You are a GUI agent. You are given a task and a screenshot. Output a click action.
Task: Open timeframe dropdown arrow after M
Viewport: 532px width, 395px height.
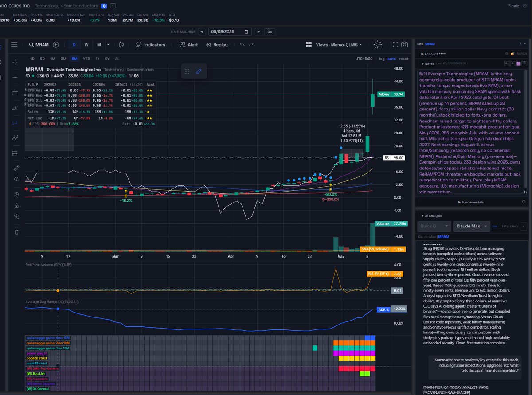pyautogui.click(x=108, y=44)
